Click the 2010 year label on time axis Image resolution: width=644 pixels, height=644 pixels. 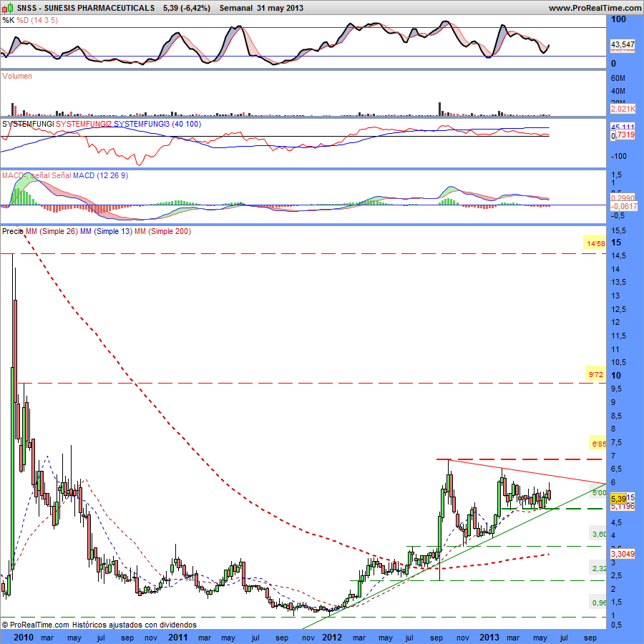point(24,638)
